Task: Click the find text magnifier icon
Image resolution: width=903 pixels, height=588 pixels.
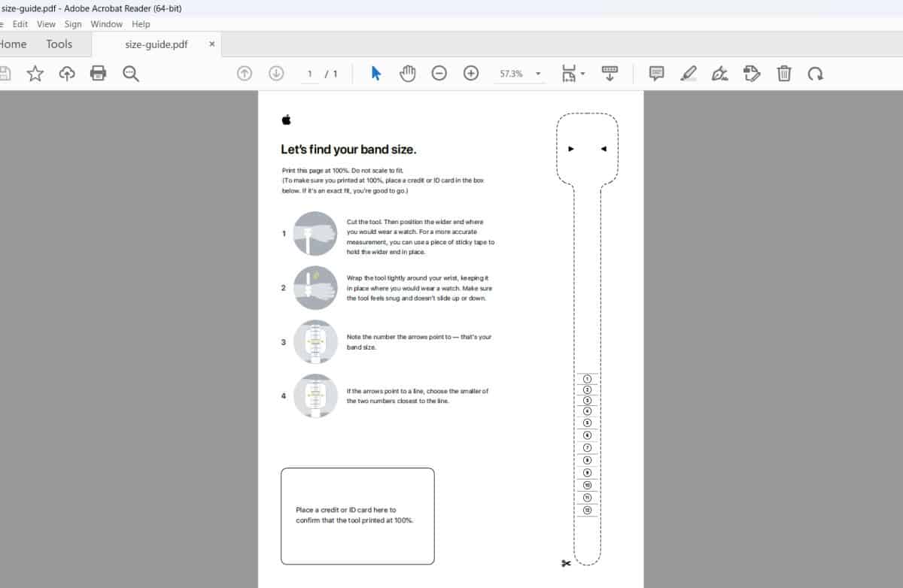Action: pyautogui.click(x=131, y=74)
